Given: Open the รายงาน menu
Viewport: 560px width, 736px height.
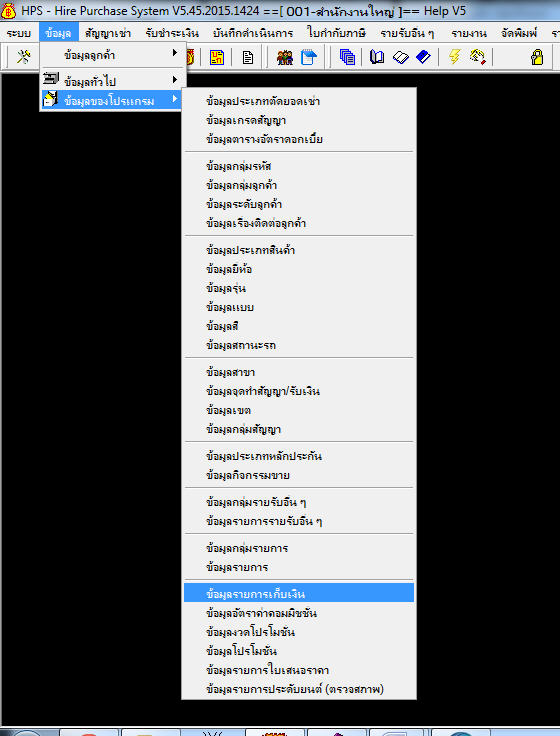Looking at the screenshot, I should [469, 33].
